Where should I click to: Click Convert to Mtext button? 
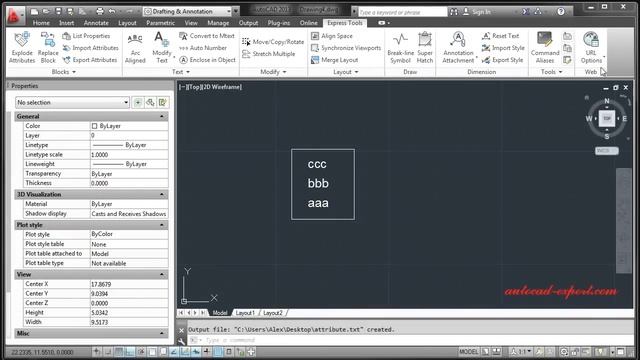(207, 36)
